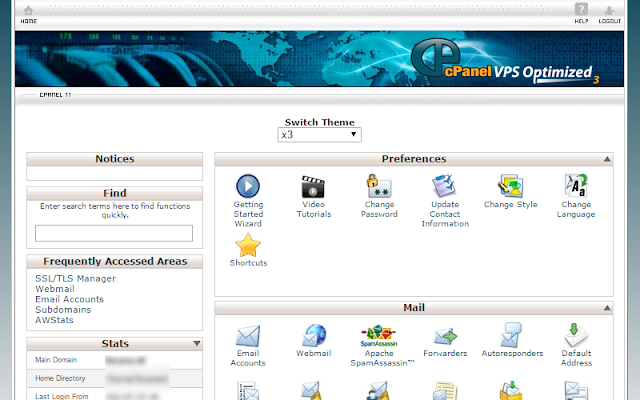Screen dimensions: 640x400
Task: Click the Apache SpamAssassin label
Action: point(382,358)
